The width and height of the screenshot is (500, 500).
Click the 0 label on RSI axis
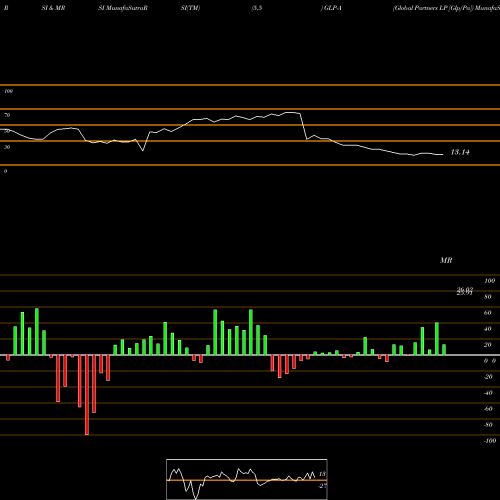[x=5, y=171]
